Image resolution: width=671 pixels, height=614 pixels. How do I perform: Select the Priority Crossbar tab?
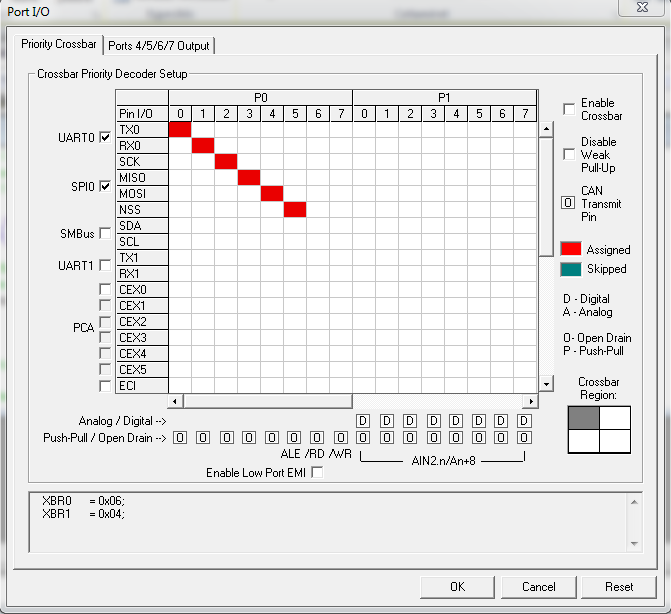(59, 44)
